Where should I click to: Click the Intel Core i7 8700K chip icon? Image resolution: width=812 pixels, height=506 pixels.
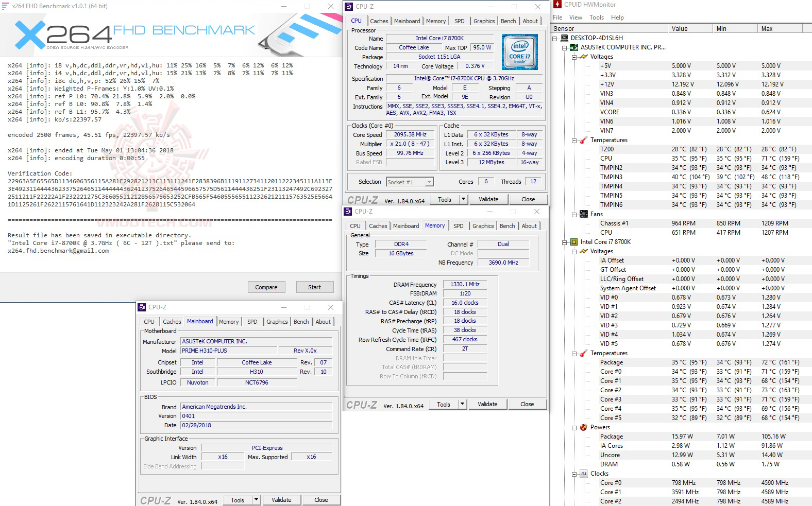pyautogui.click(x=573, y=242)
